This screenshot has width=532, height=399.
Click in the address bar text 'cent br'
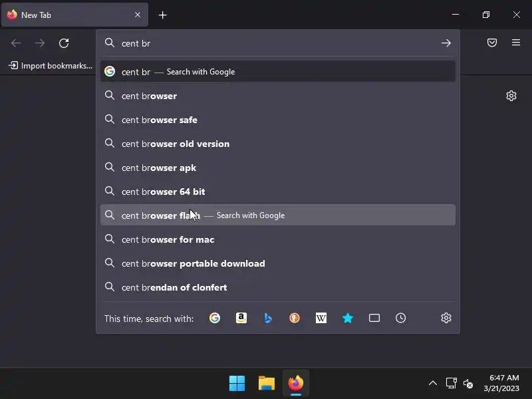(136, 43)
